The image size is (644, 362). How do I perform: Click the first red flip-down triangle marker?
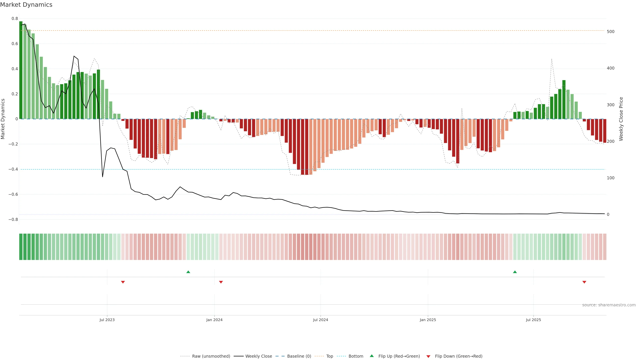pyautogui.click(x=123, y=282)
